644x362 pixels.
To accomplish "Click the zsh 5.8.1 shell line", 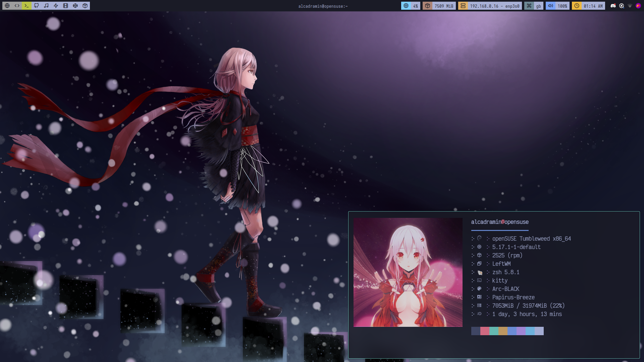I will click(506, 272).
